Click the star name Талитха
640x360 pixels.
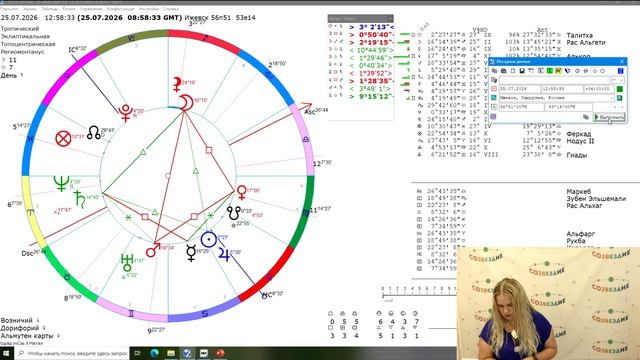pos(579,35)
